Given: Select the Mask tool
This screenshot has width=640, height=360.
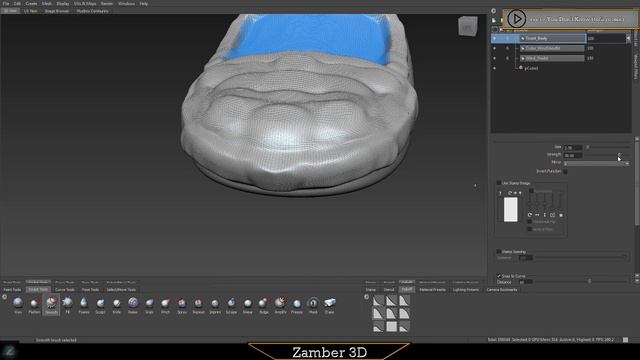Looking at the screenshot, I should pyautogui.click(x=313, y=305).
